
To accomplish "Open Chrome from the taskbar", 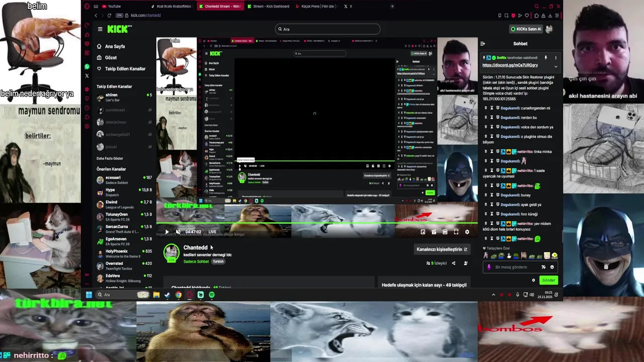I will pos(179,295).
